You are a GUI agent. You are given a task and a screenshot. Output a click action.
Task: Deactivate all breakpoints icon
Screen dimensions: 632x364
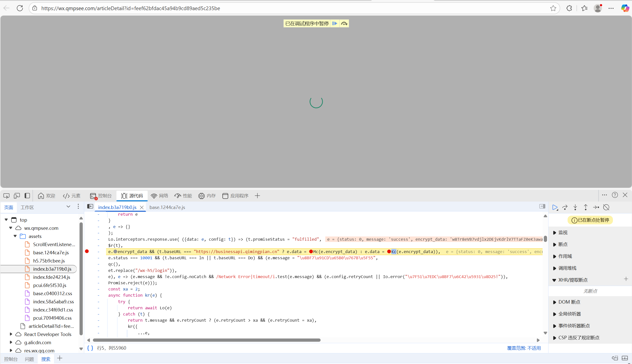point(606,207)
